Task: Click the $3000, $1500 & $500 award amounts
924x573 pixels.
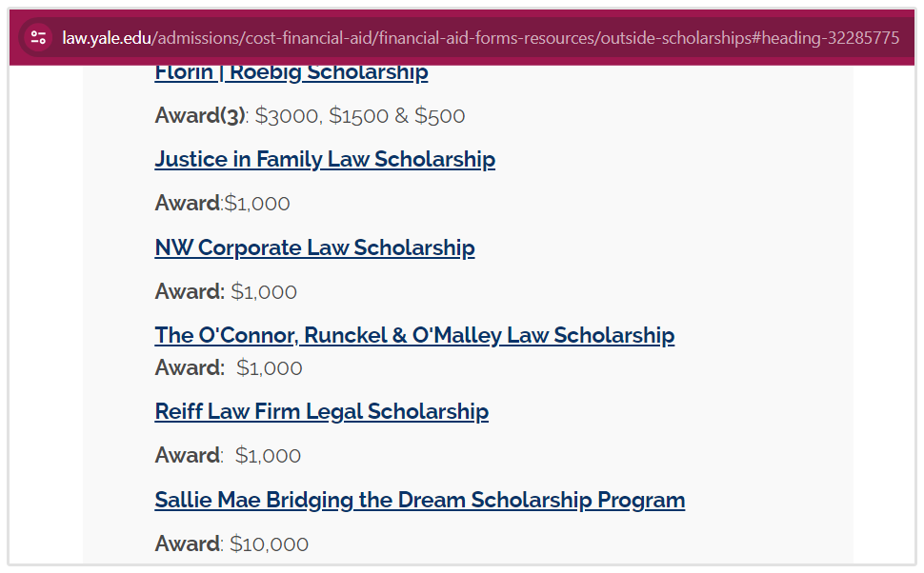Action: pyautogui.click(x=360, y=116)
